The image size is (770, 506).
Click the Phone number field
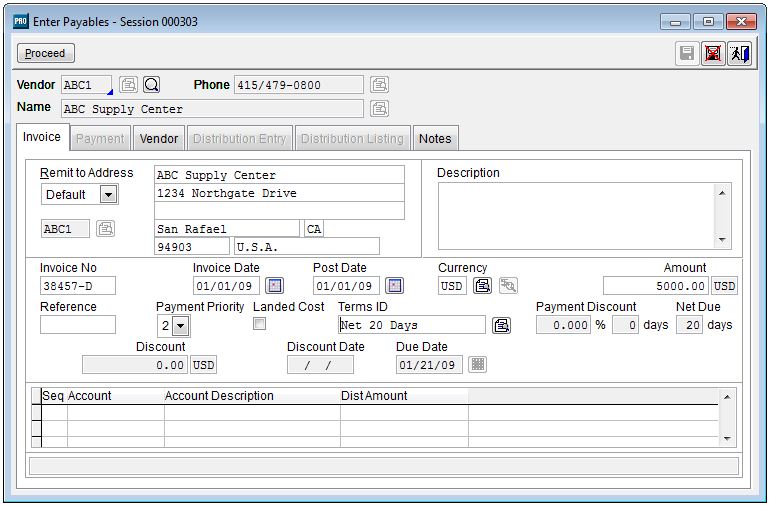tap(299, 85)
